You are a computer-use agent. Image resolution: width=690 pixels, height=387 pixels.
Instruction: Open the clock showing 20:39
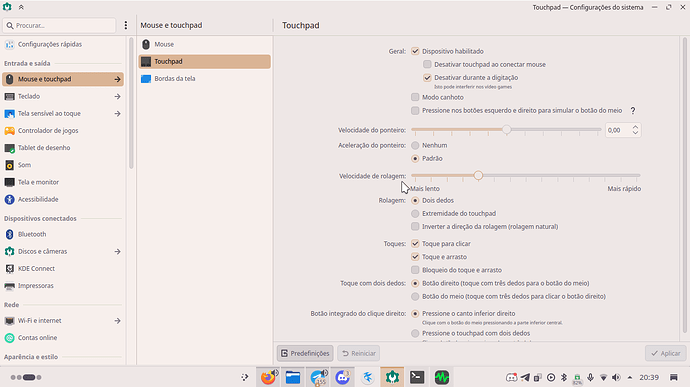click(x=649, y=377)
